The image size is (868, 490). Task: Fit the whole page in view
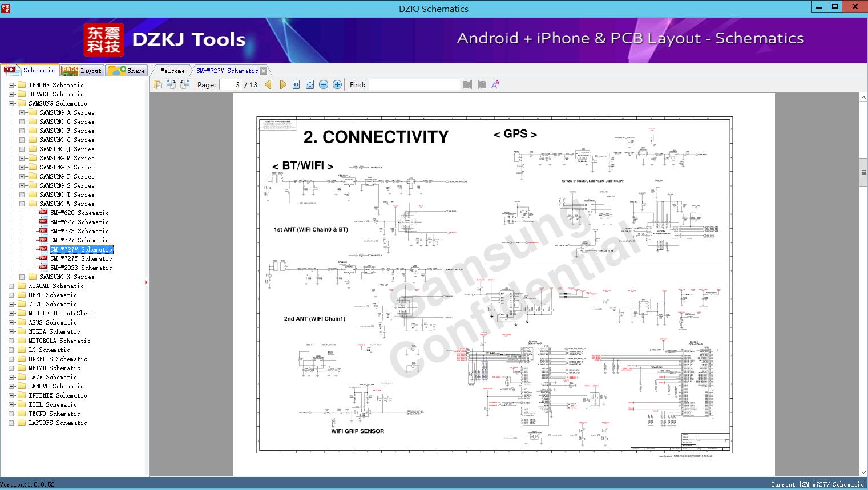[x=310, y=84]
